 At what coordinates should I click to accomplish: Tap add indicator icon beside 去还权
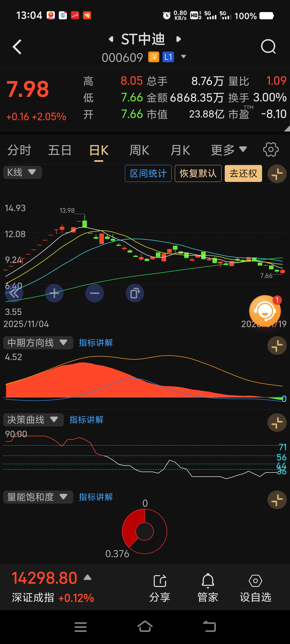tap(277, 174)
